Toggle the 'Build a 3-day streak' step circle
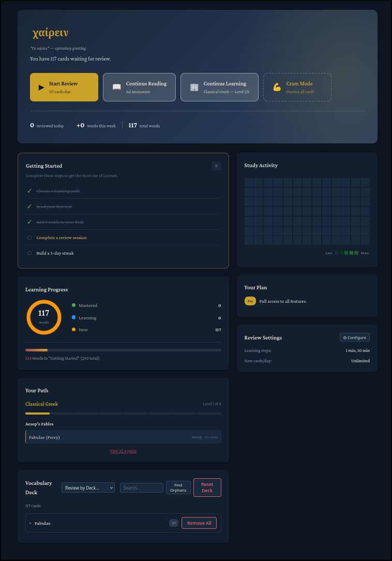392x561 pixels. (29, 253)
